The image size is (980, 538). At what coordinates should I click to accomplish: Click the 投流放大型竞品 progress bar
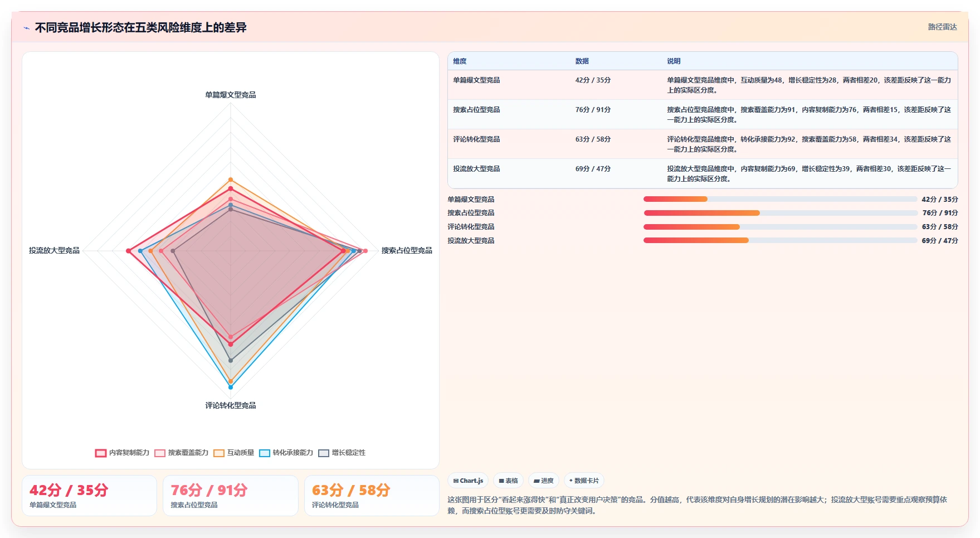point(780,240)
